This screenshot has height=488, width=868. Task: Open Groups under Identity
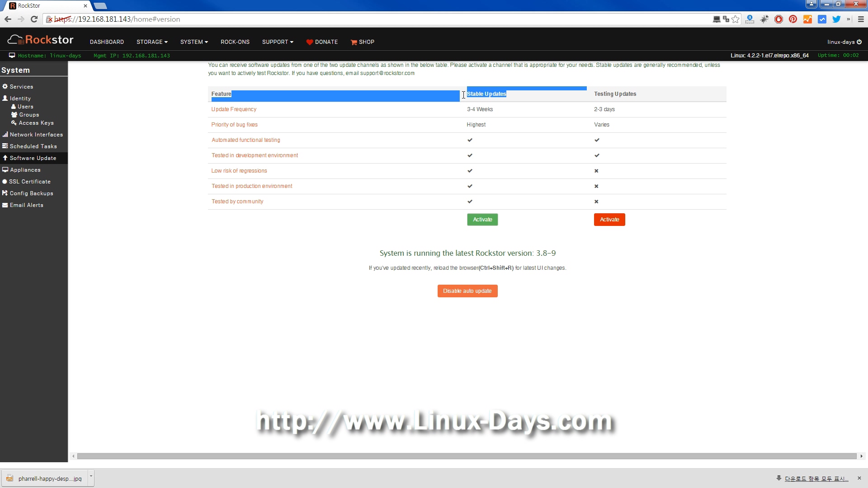pyautogui.click(x=25, y=115)
